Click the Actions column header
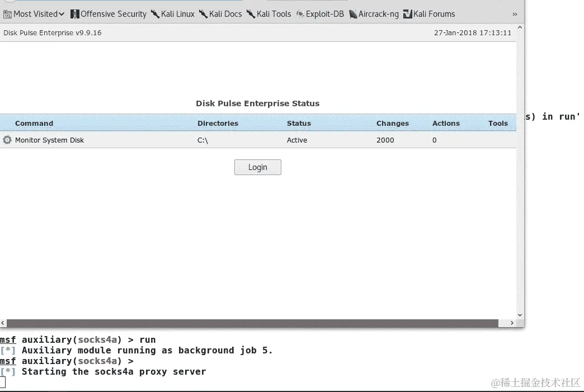Image resolution: width=584 pixels, height=392 pixels. click(446, 123)
